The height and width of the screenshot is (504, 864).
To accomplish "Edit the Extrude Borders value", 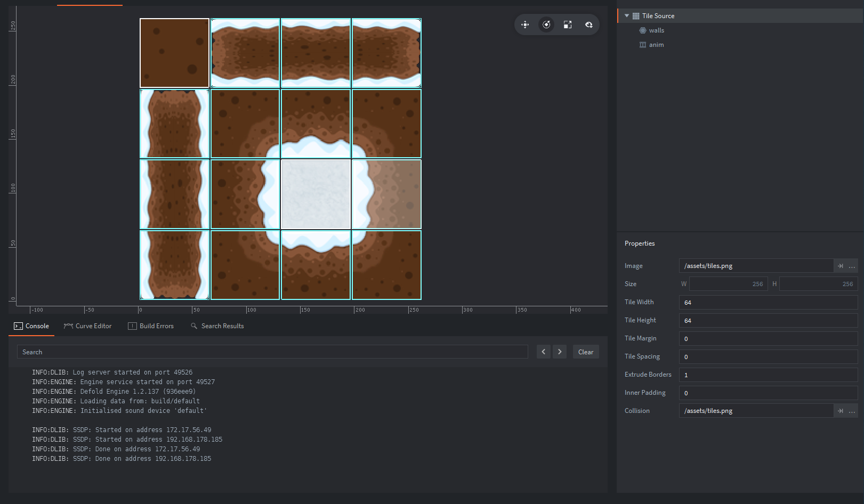I will 768,375.
